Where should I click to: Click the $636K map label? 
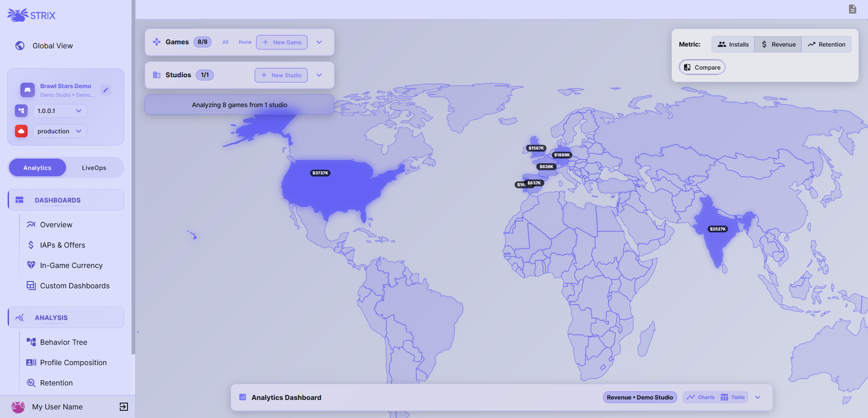(547, 167)
